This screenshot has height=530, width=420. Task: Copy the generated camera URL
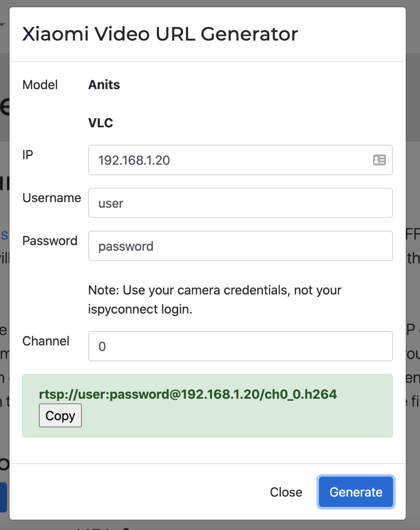(60, 415)
